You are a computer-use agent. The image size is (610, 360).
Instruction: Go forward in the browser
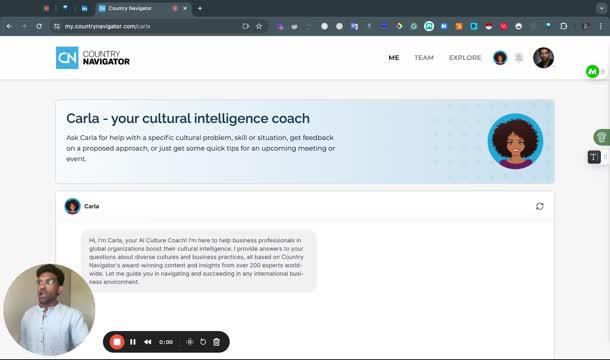click(x=24, y=26)
